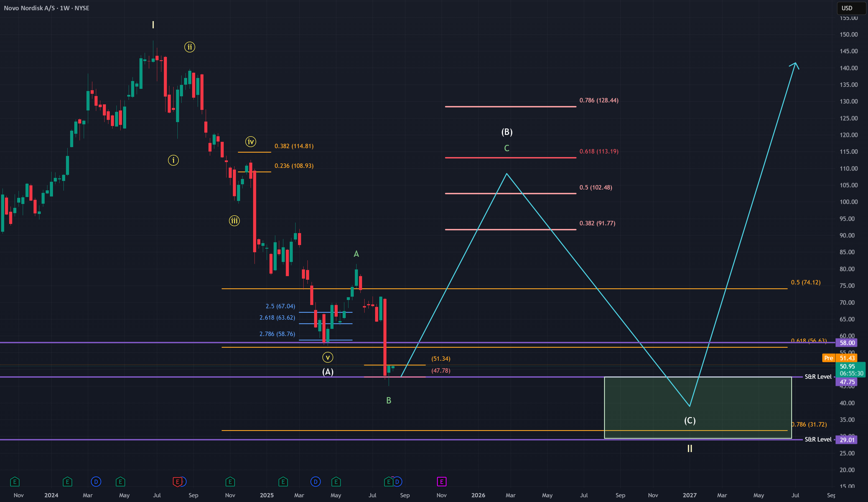This screenshot has height=502, width=868.
Task: Select the 47.75 S&R price label
Action: tap(847, 382)
